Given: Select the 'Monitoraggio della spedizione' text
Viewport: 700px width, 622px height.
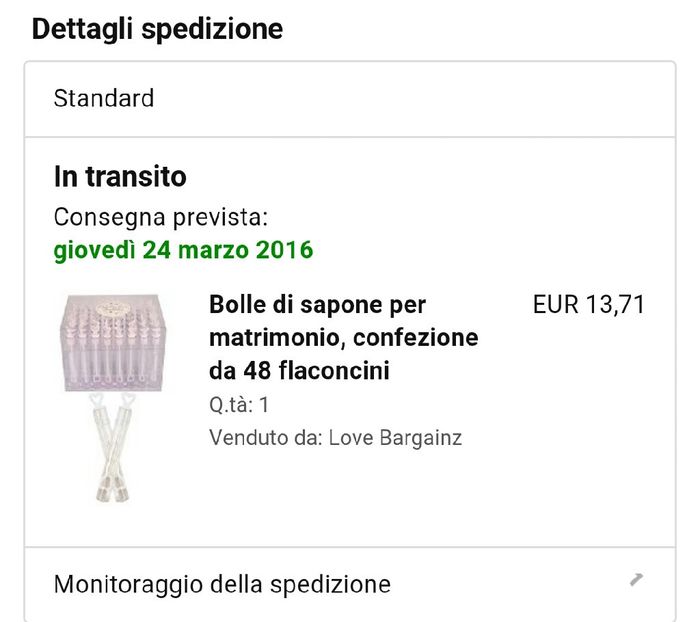Looking at the screenshot, I should 222,584.
